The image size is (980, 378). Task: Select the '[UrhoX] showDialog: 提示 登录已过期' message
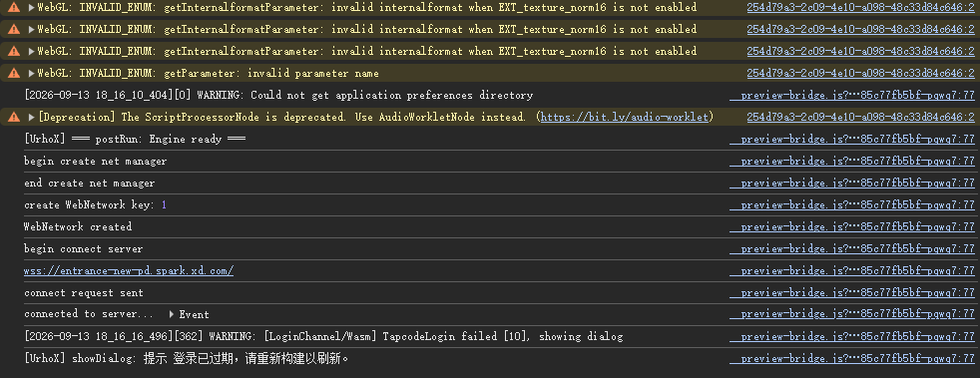coord(187,359)
